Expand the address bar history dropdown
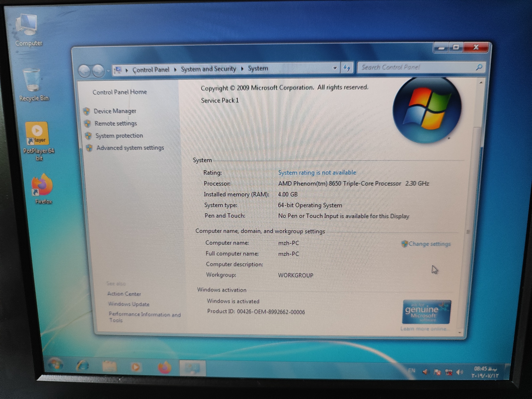The height and width of the screenshot is (399, 532). (335, 68)
